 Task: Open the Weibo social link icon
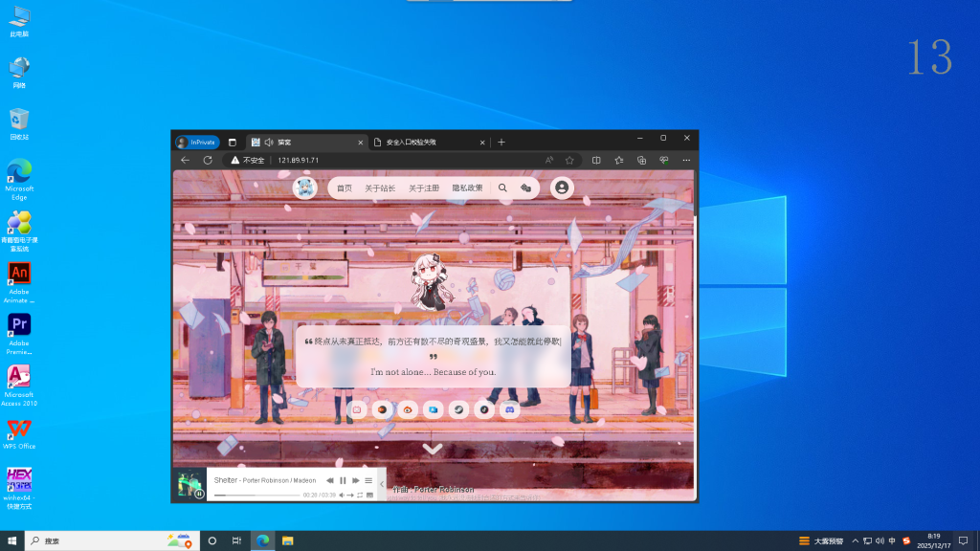[407, 409]
